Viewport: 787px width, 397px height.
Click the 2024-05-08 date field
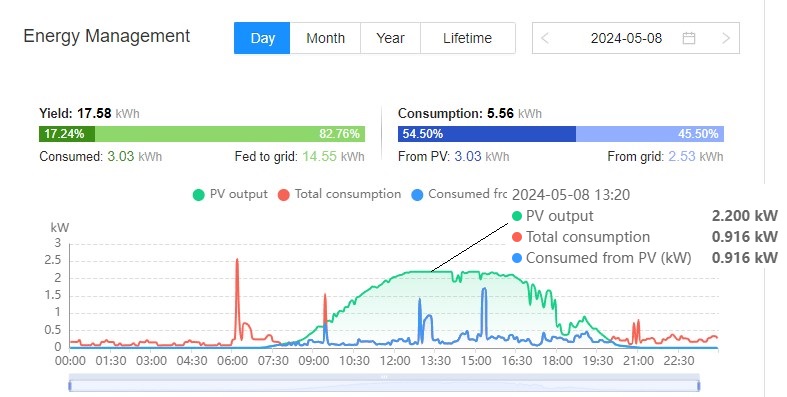click(626, 38)
